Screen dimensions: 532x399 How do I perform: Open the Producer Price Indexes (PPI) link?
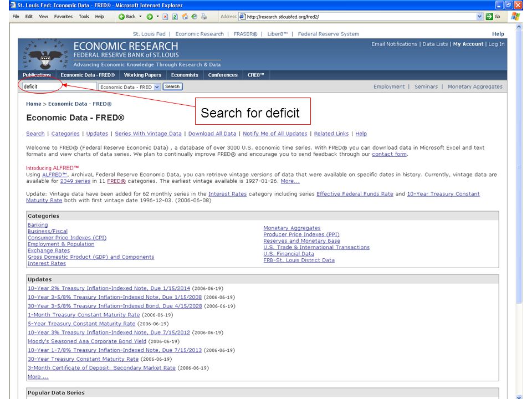tap(301, 234)
